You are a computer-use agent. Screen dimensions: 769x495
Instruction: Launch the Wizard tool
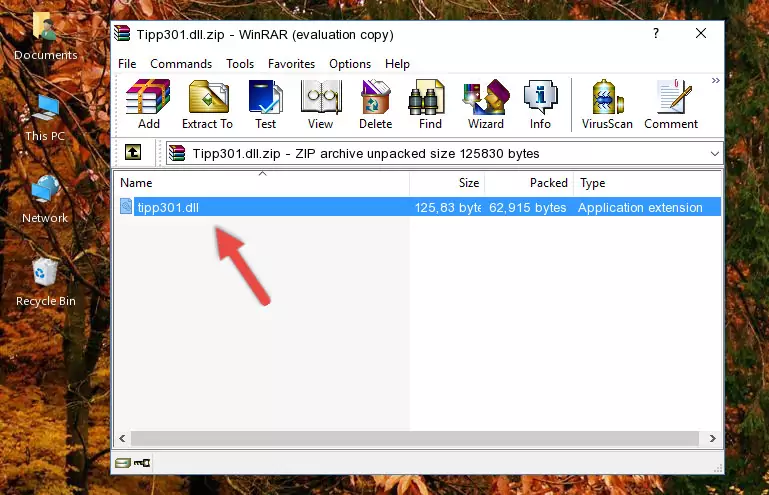point(486,104)
